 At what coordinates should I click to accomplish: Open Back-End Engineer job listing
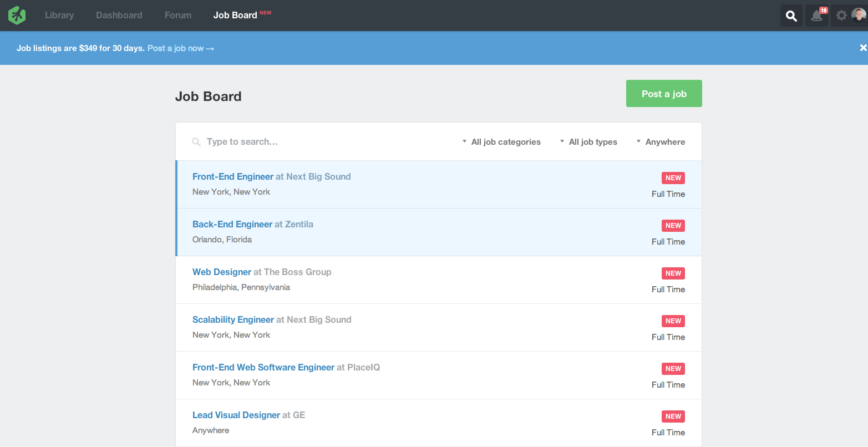232,224
